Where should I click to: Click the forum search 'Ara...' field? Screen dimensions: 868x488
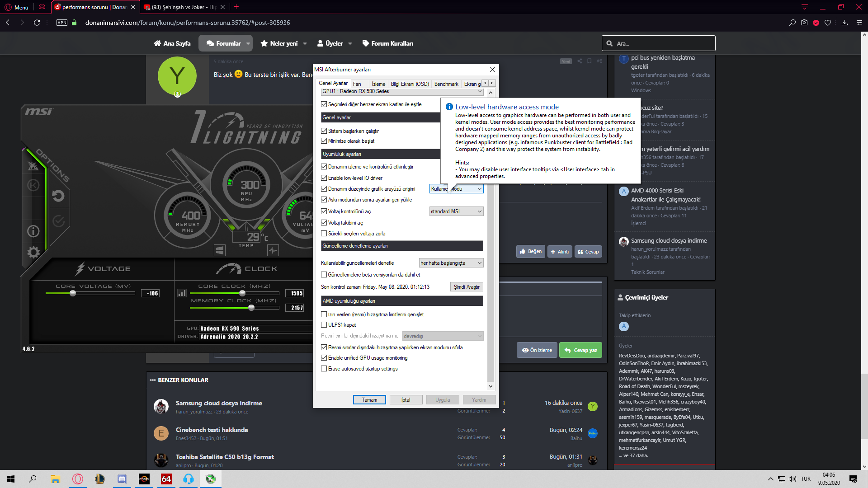point(659,43)
